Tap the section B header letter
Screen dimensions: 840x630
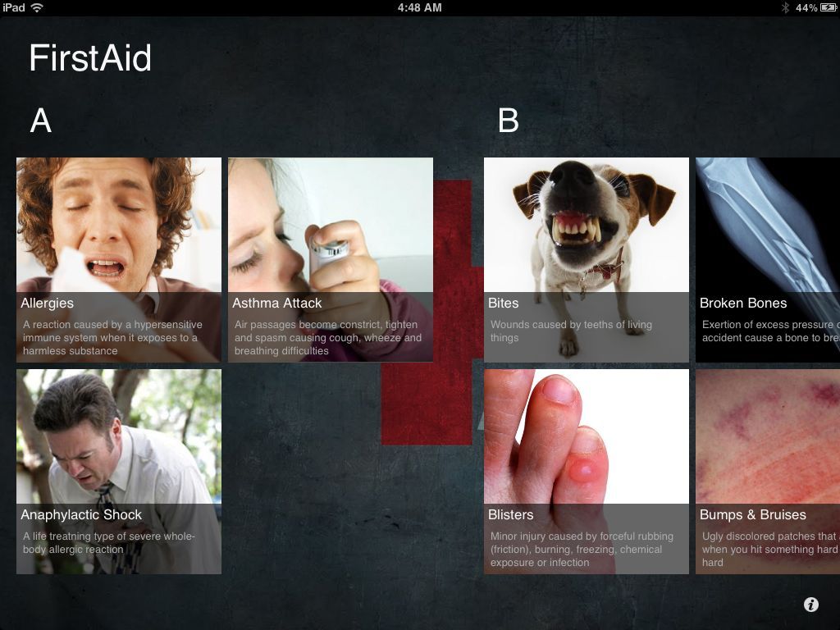pos(509,121)
